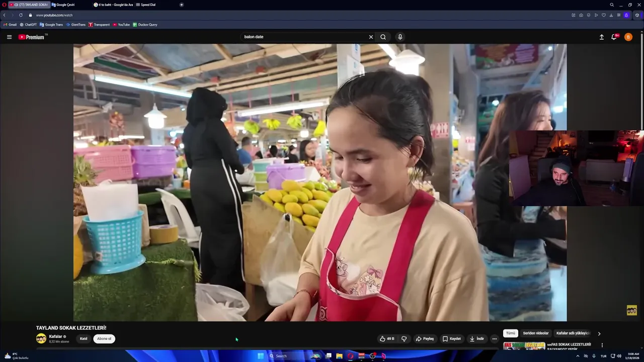Switch to the 'tl to baht' Google tab
The height and width of the screenshot is (362, 644).
(x=113, y=5)
